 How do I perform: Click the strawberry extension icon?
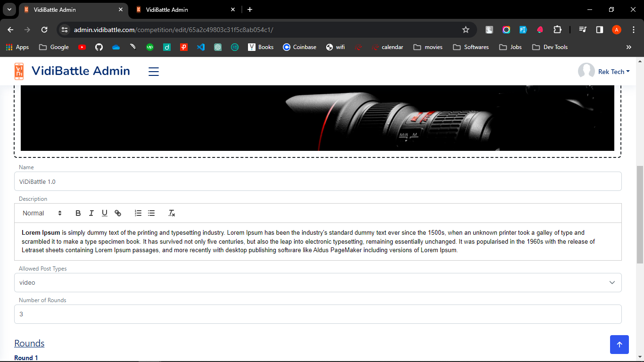[540, 30]
